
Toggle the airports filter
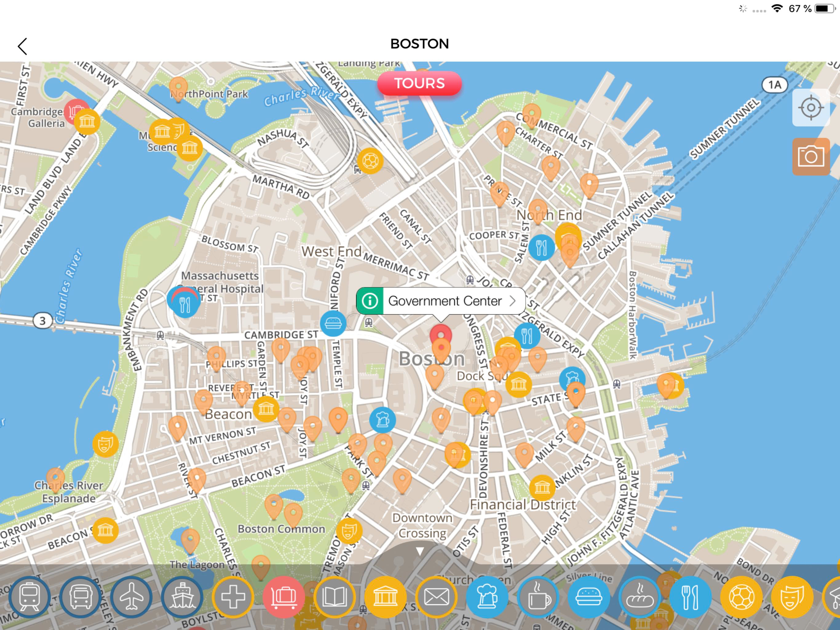pos(131,597)
